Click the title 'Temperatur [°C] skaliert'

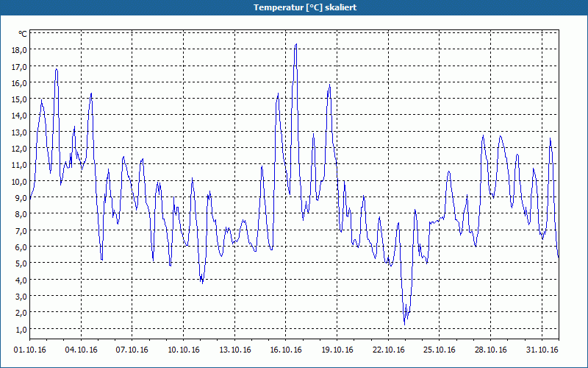click(305, 7)
